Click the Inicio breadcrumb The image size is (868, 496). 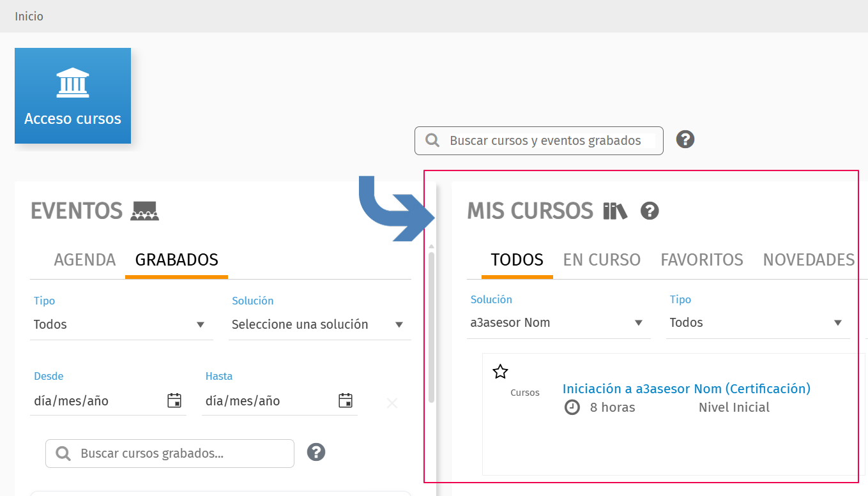pos(29,17)
